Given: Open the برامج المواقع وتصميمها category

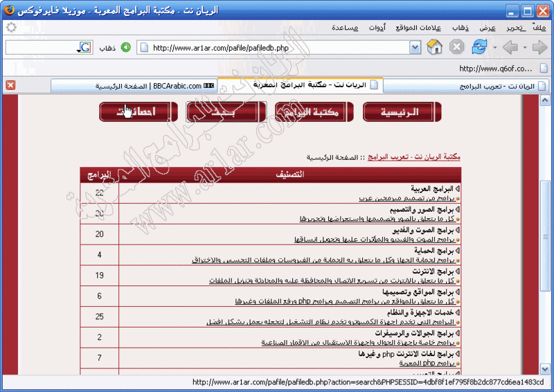Looking at the screenshot, I should [418, 292].
